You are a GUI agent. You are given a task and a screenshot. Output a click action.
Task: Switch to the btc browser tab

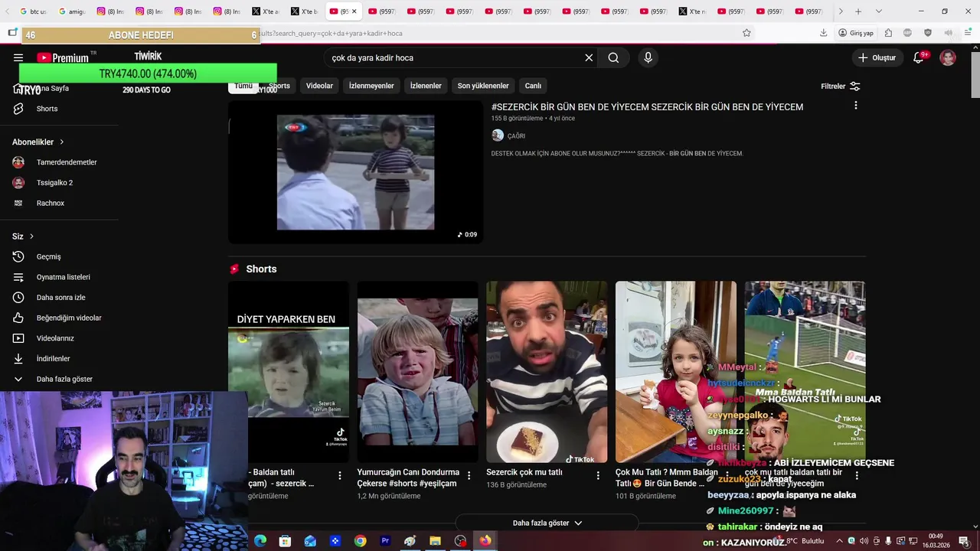33,11
